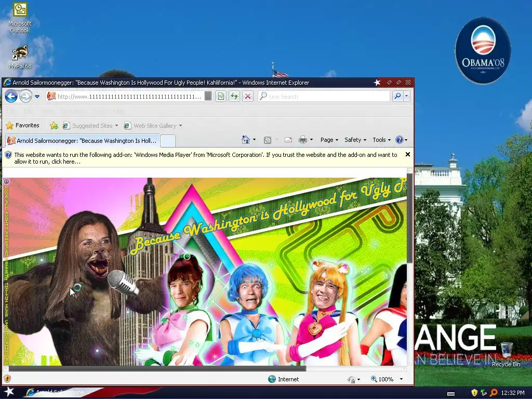Click the horizontal page scrollbar thumb
The width and height of the screenshot is (532, 399).
[x=157, y=368]
